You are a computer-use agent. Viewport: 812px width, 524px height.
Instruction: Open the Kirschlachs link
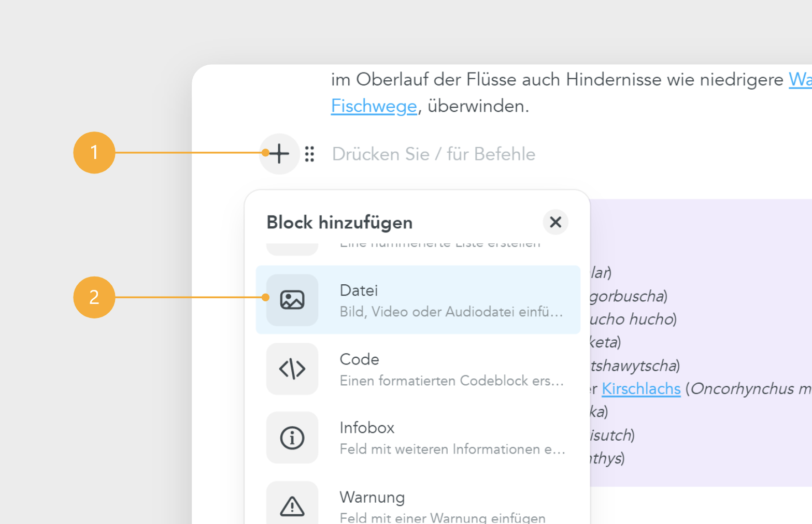tap(641, 389)
